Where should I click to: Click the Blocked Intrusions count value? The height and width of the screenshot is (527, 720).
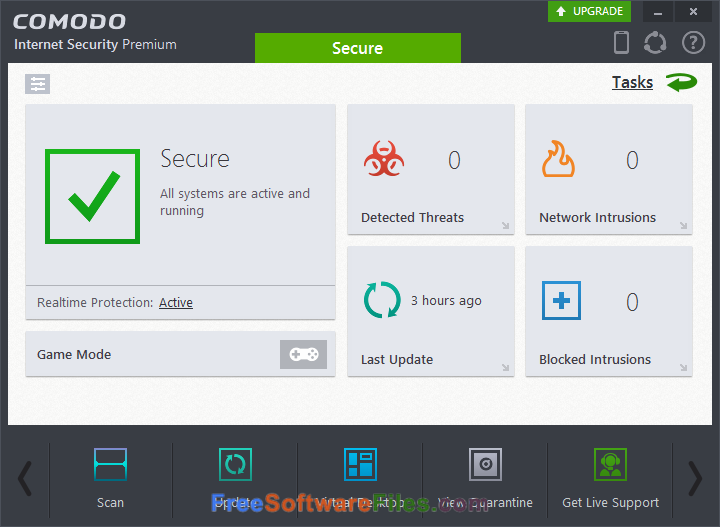pos(632,302)
